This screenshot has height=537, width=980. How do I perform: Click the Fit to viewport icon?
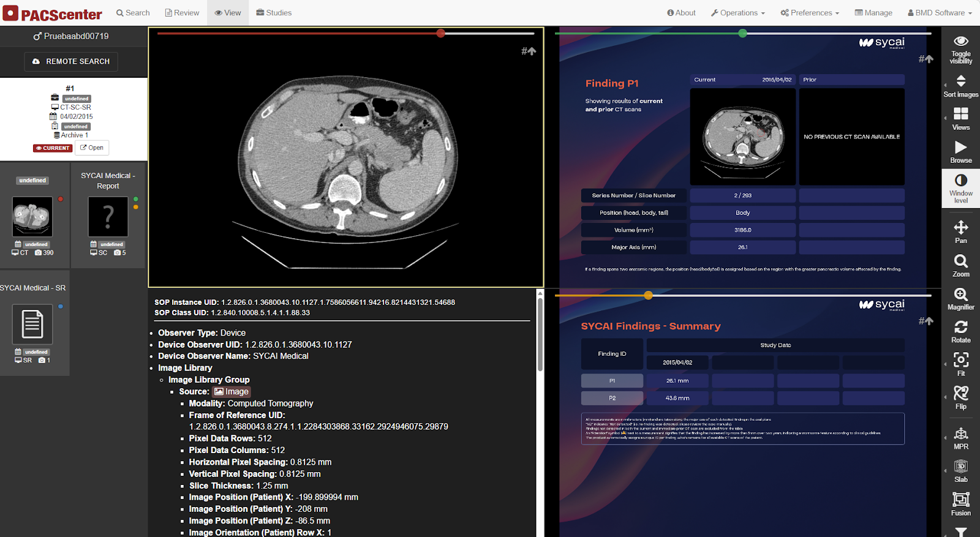(x=960, y=365)
